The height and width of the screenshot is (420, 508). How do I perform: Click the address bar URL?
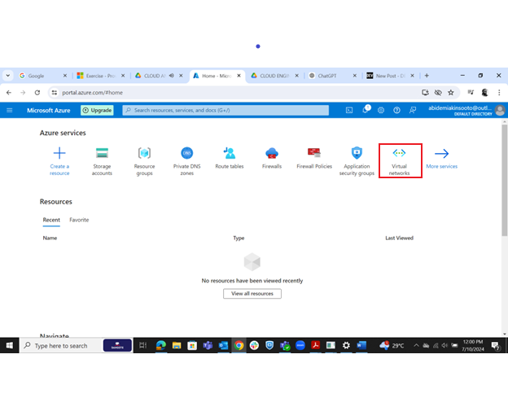92,93
